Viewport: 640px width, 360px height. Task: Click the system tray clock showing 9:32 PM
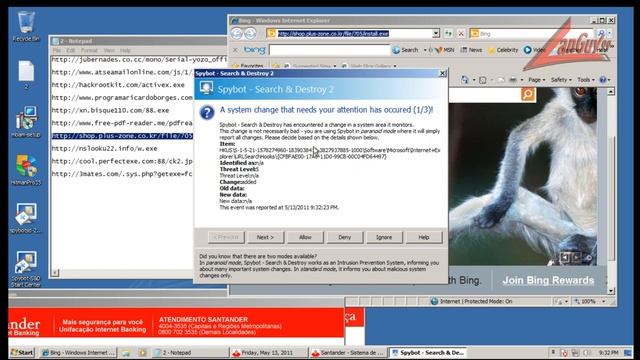[x=608, y=353]
